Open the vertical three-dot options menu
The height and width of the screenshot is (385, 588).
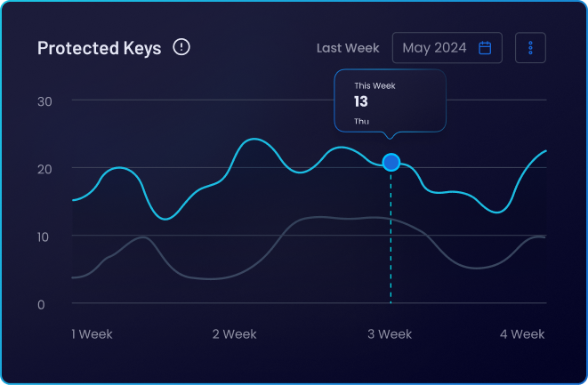click(530, 48)
